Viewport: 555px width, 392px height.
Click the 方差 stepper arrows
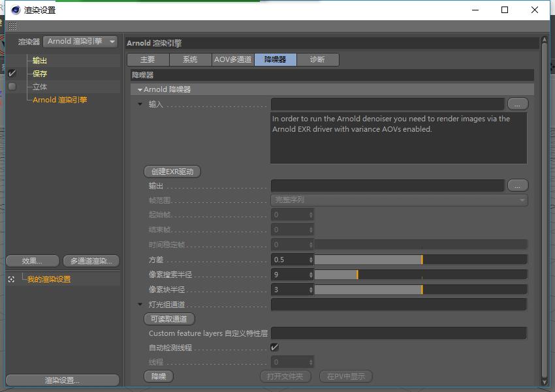click(x=311, y=260)
